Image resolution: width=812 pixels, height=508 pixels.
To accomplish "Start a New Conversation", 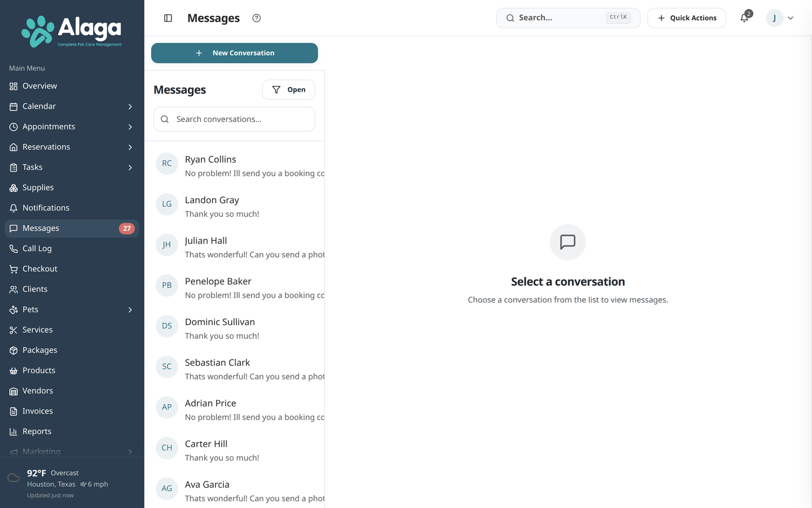I will 235,53.
